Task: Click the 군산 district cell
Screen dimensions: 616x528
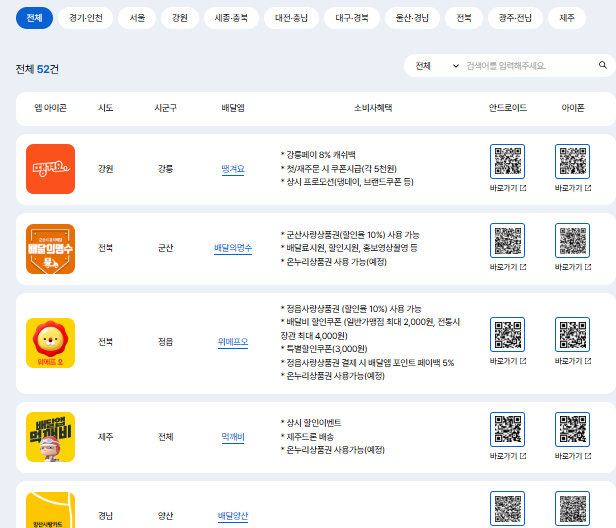Action: click(165, 248)
